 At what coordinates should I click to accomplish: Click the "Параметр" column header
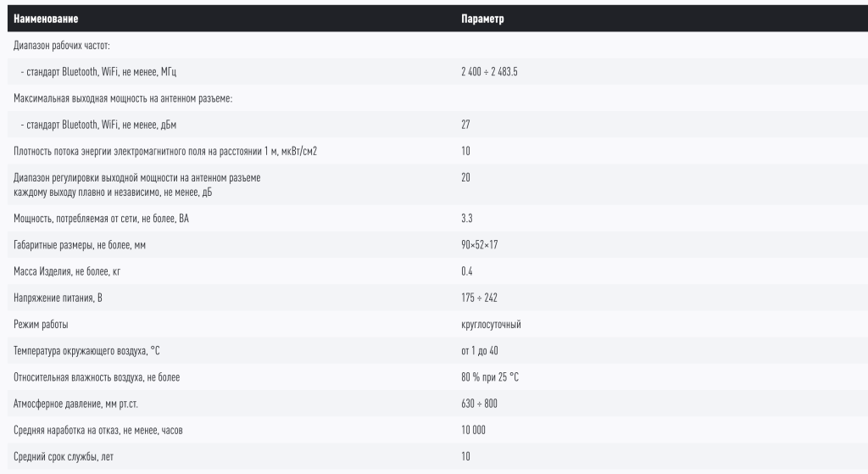tap(482, 20)
